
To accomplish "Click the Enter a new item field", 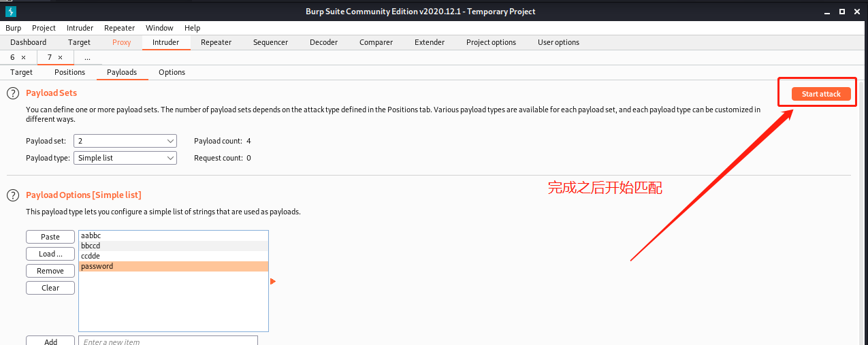I will click(168, 342).
